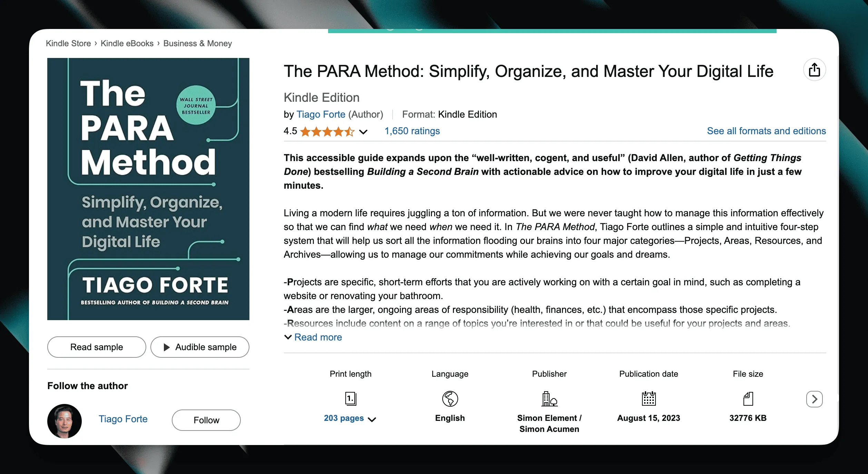
Task: Open the Kindle Store breadcrumb
Action: click(68, 43)
